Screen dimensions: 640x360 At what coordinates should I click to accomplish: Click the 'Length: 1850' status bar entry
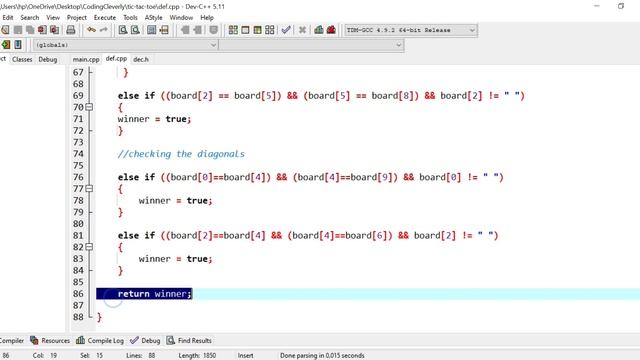[x=197, y=356]
